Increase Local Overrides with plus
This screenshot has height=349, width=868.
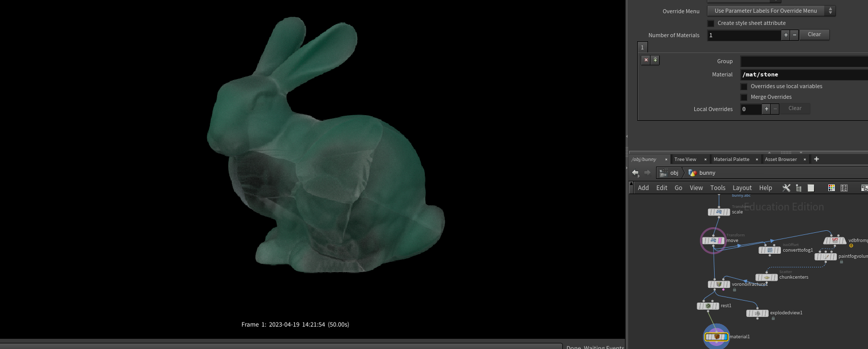(766, 109)
